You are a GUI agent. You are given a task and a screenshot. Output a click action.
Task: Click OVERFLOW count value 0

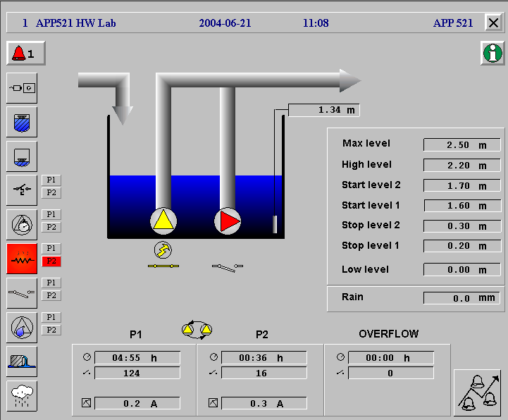click(391, 373)
